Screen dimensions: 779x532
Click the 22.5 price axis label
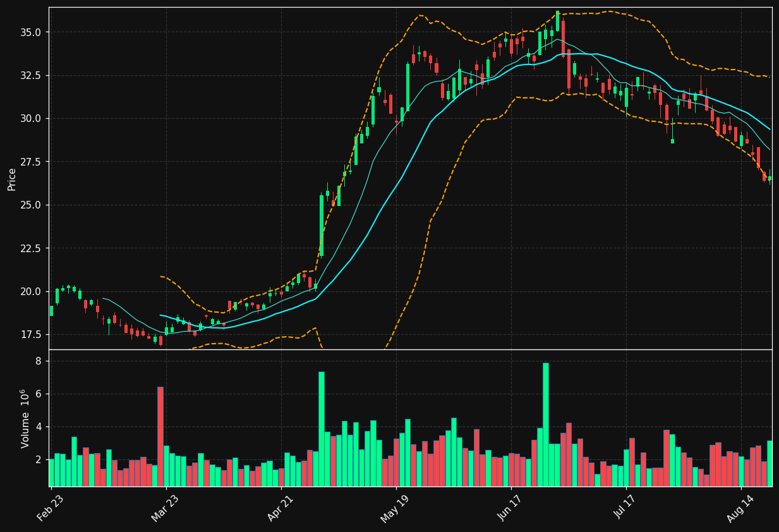pyautogui.click(x=32, y=248)
